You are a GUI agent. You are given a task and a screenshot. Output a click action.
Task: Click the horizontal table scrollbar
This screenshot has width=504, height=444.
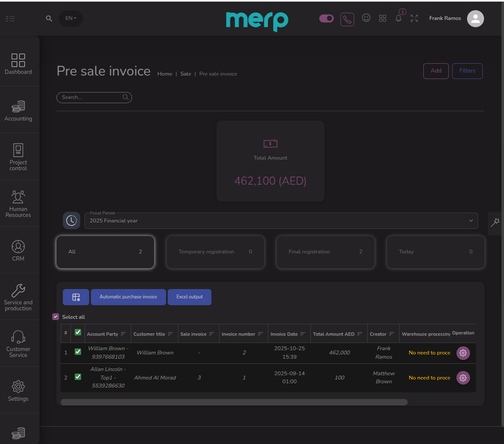234,402
